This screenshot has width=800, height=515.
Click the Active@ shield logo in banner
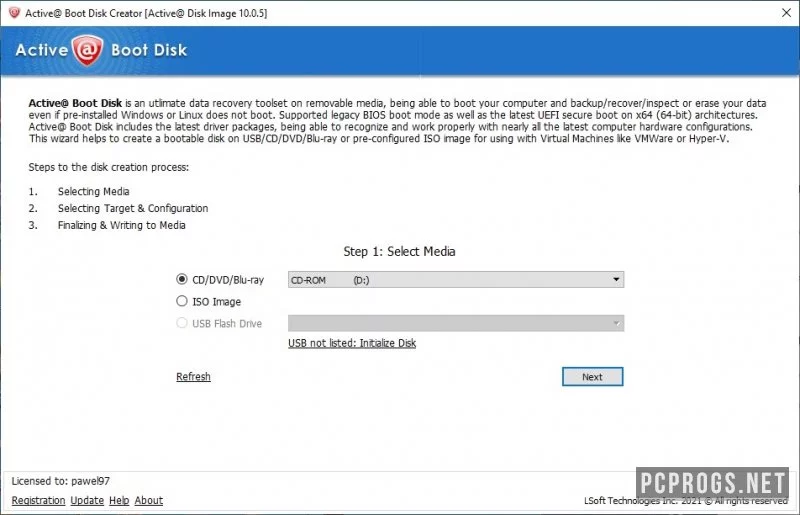click(88, 50)
